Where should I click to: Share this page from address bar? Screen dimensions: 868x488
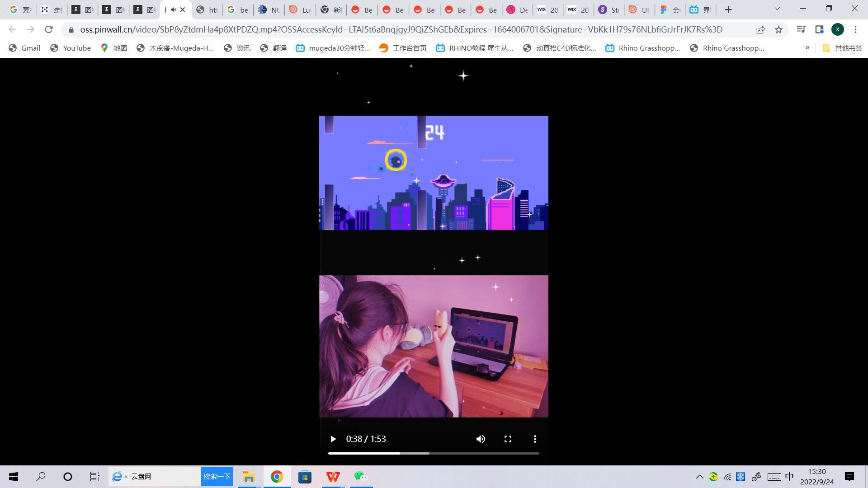point(760,29)
